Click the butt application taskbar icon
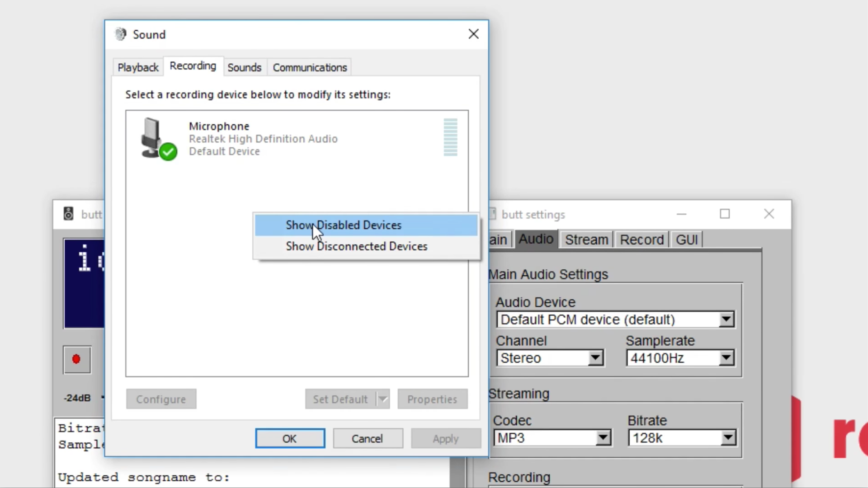Screen dimensions: 868x488 (67, 214)
